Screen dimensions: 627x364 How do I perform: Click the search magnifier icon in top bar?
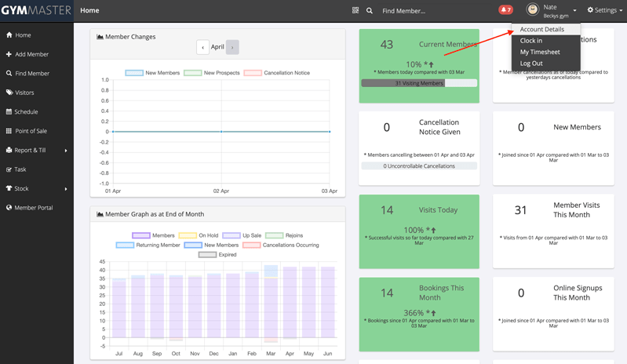(370, 11)
